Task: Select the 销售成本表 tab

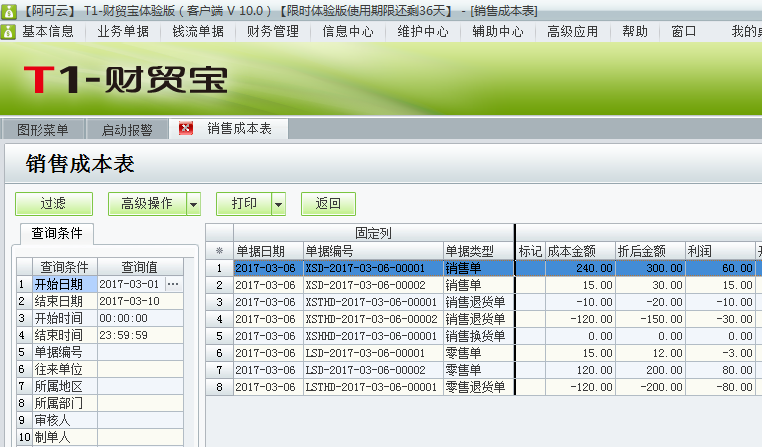Action: [239, 129]
